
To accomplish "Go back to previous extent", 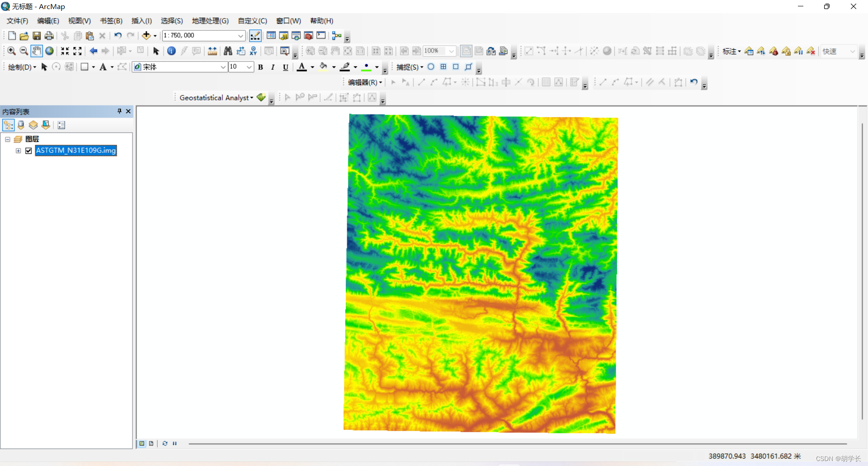I will (94, 51).
